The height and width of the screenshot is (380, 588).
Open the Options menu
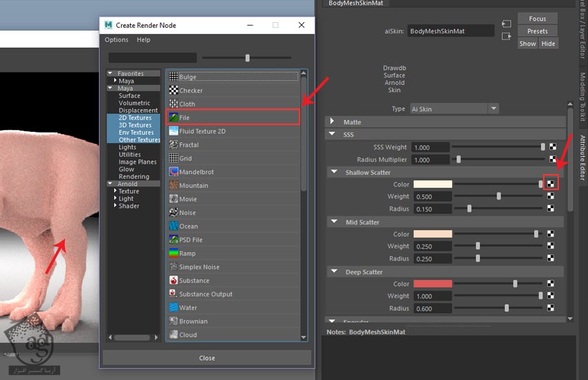click(x=116, y=39)
